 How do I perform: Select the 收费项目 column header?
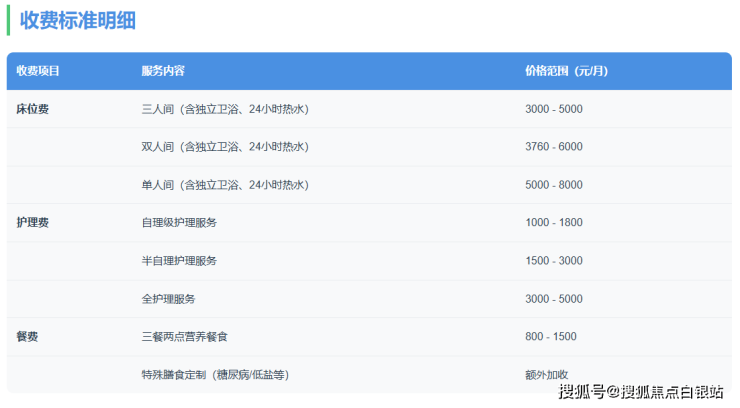coord(38,71)
